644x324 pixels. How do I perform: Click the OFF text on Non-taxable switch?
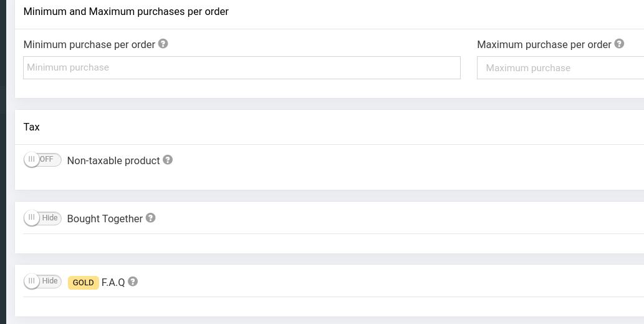click(47, 159)
